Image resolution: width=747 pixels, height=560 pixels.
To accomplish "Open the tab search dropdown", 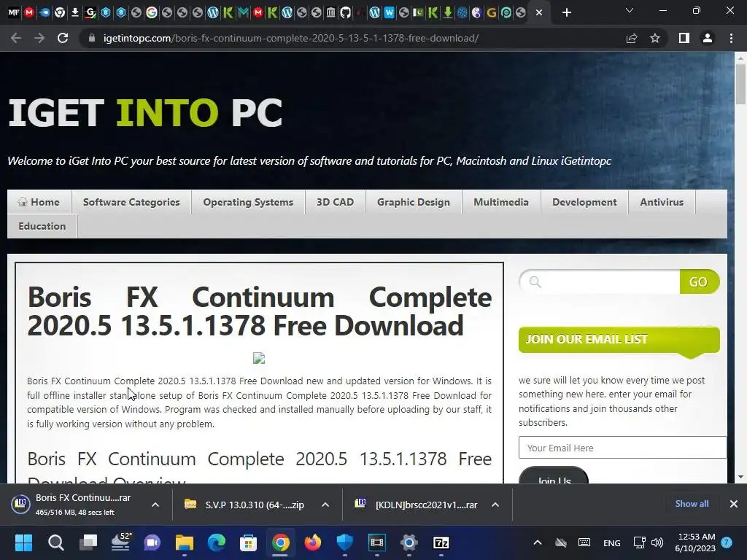I will (x=630, y=10).
